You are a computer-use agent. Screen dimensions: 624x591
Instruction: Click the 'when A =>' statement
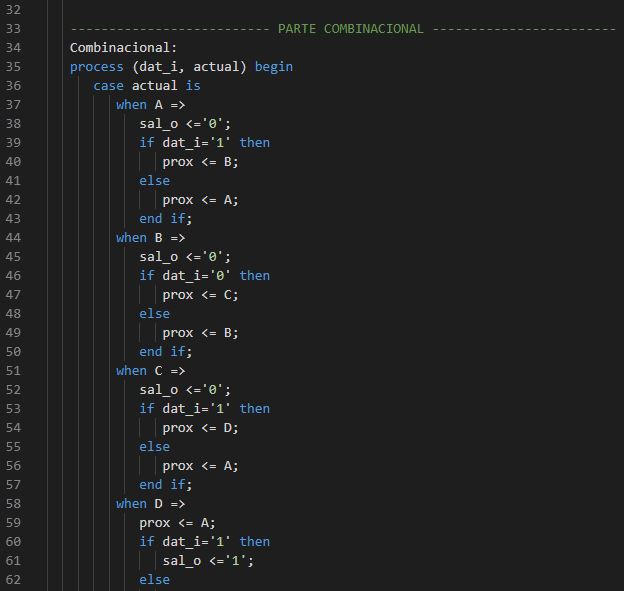click(150, 105)
